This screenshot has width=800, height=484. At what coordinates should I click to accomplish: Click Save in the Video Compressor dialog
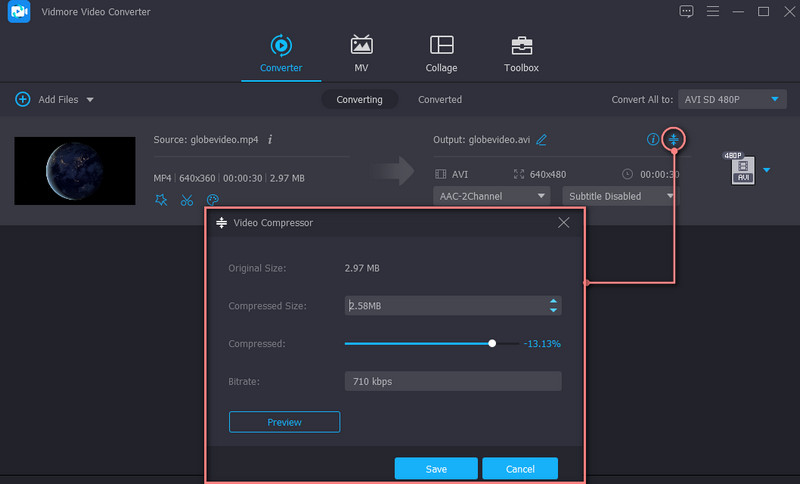click(435, 468)
